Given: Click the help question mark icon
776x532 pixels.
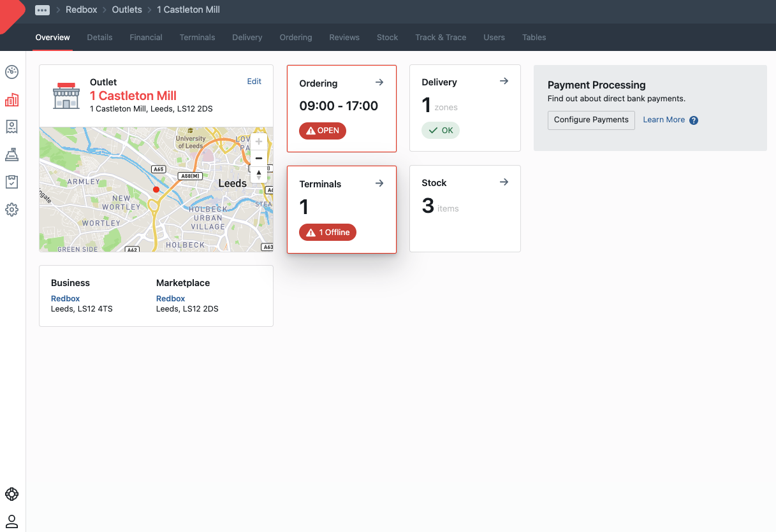Looking at the screenshot, I should [x=694, y=120].
